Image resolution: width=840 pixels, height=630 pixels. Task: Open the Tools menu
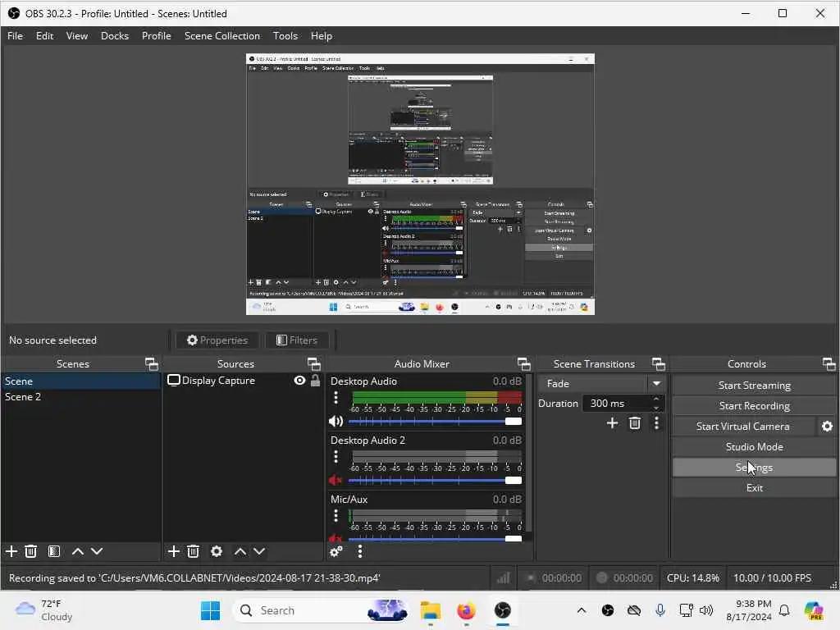pos(285,36)
